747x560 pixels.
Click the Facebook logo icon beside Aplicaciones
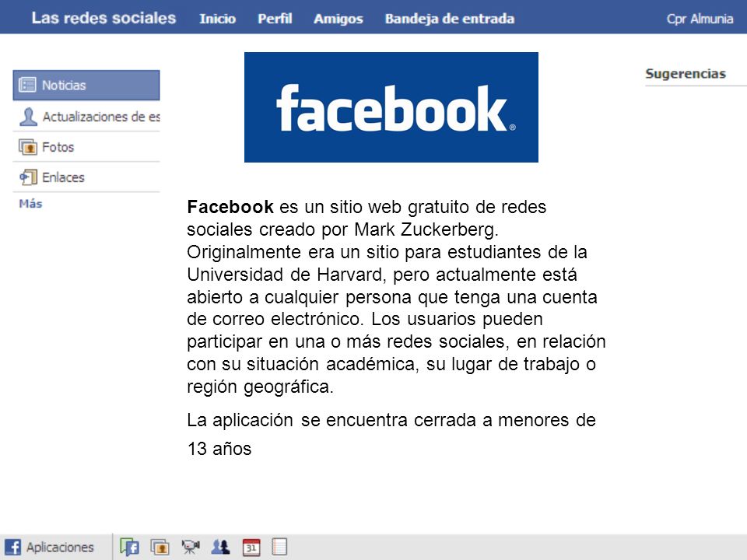coord(13,547)
